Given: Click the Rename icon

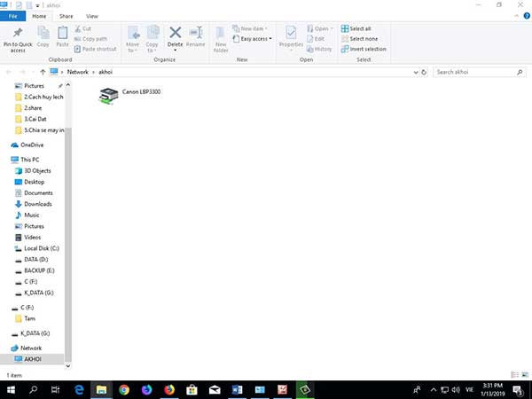Looking at the screenshot, I should (x=196, y=33).
